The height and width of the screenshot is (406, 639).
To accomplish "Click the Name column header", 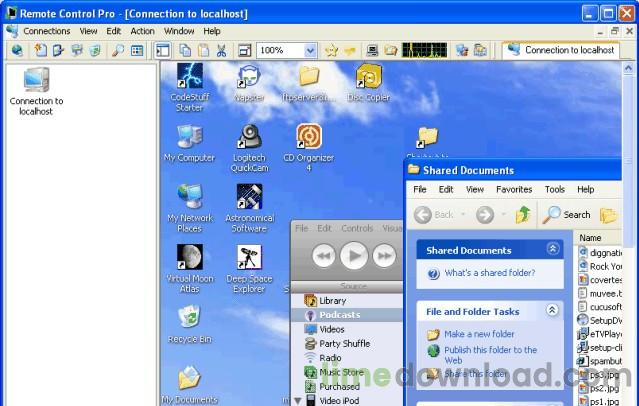I will coord(591,238).
